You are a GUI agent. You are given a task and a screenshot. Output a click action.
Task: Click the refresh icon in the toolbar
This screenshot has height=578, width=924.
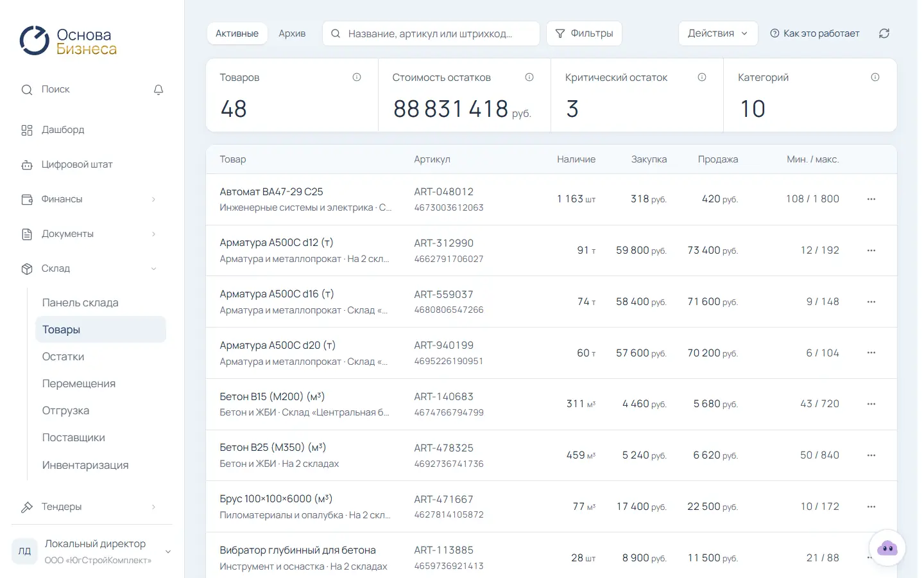[x=884, y=33]
